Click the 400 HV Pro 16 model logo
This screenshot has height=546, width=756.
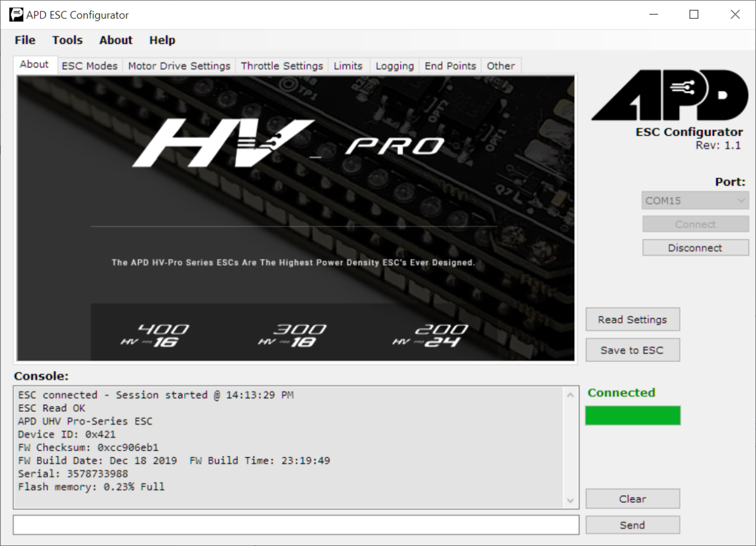pyautogui.click(x=155, y=335)
